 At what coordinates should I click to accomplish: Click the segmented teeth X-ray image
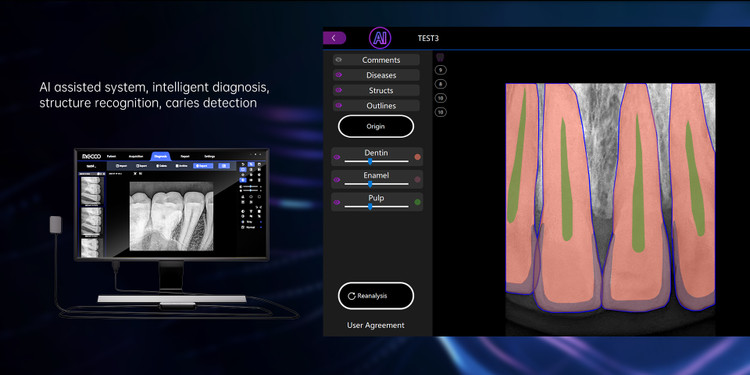610,209
